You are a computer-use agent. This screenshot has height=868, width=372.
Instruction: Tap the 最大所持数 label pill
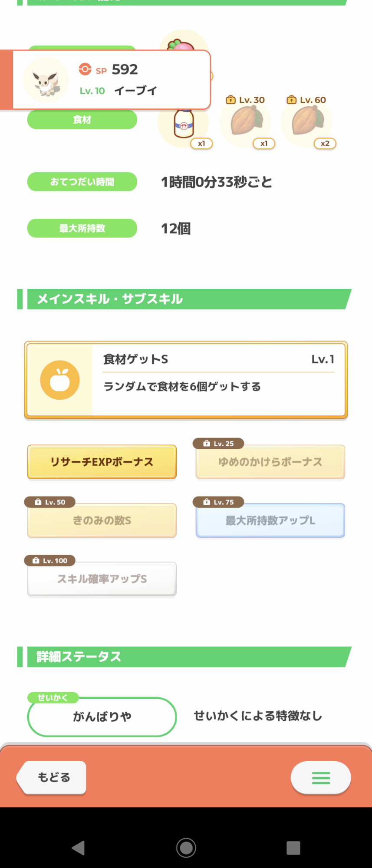coord(82,228)
